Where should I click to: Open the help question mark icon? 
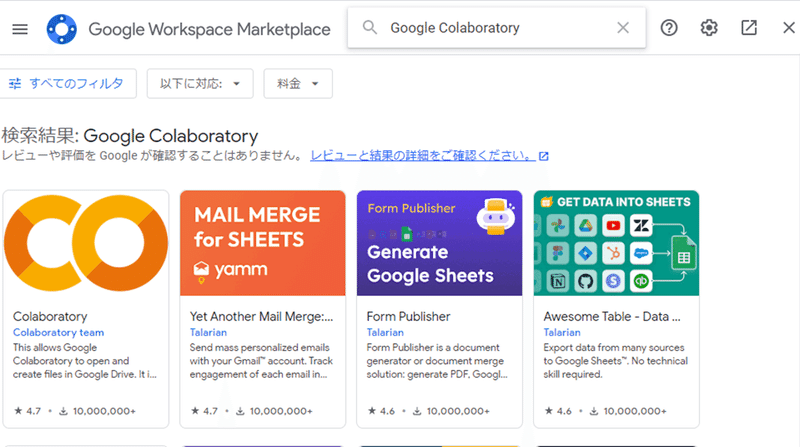click(x=669, y=28)
